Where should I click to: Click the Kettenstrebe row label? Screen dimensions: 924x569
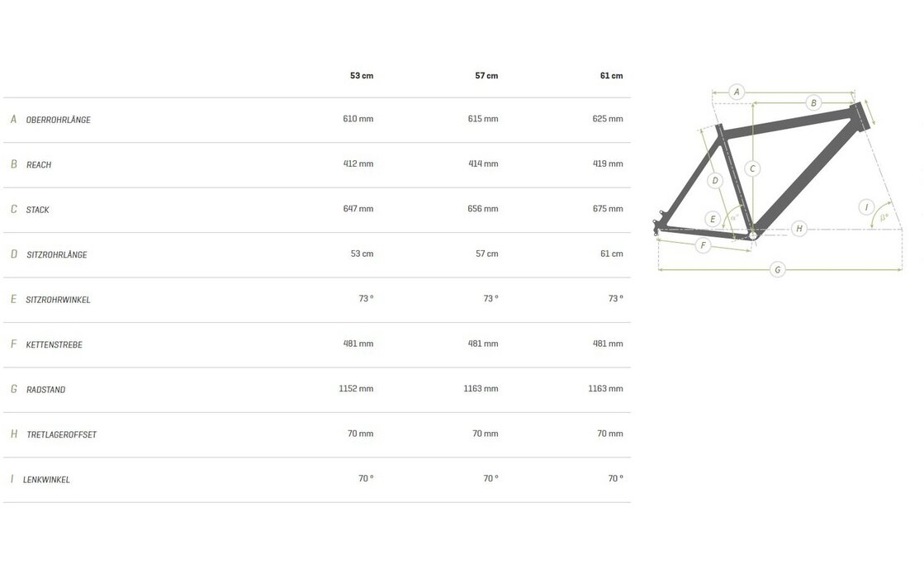(54, 344)
